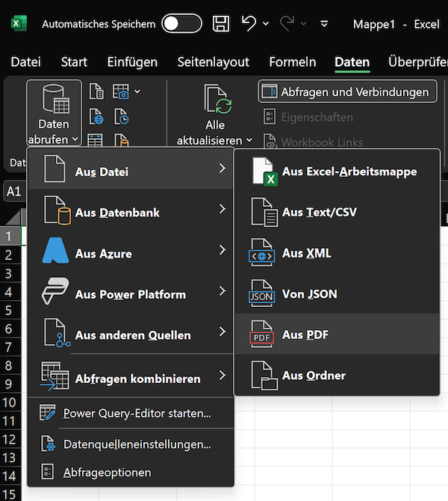Image resolution: width=448 pixels, height=501 pixels.
Task: Click the Text/CSV document icon in submenu
Action: click(x=264, y=212)
